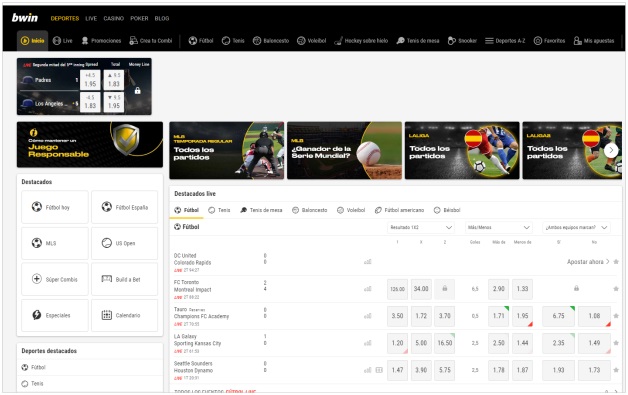Image resolution: width=628 pixels, height=395 pixels.
Task: Switch to Fútbol americano live tab
Action: (399, 210)
